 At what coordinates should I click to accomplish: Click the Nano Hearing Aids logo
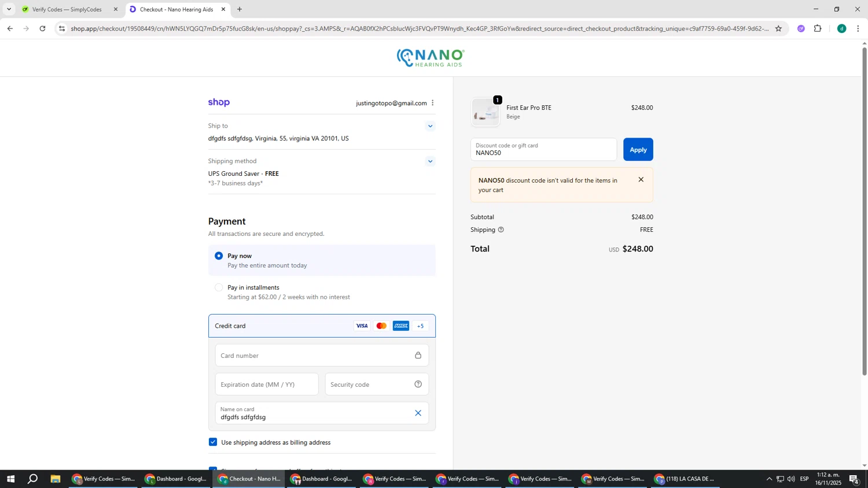[431, 58]
